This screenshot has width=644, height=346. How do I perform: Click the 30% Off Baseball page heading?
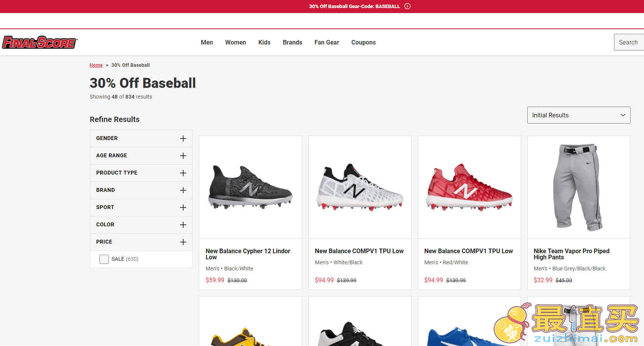click(x=142, y=83)
